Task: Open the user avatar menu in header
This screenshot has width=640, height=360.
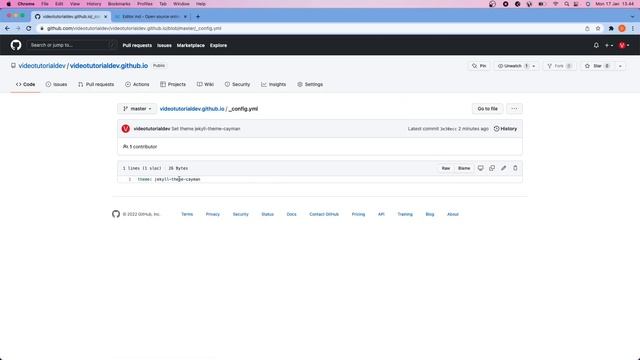Action: 624,45
